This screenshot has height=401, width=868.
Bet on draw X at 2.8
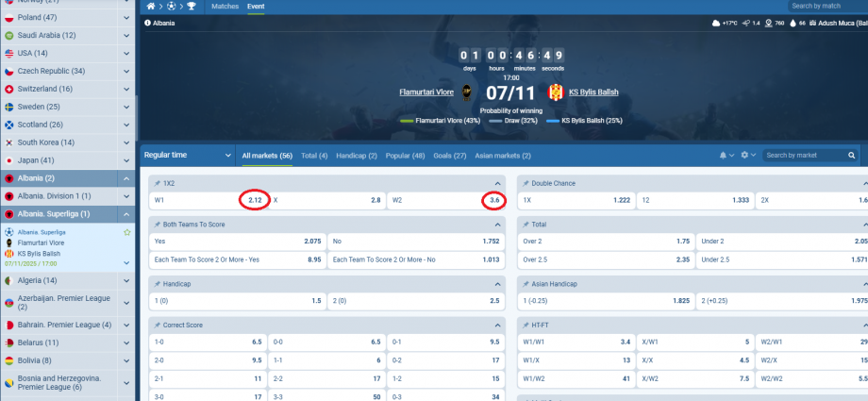(326, 200)
